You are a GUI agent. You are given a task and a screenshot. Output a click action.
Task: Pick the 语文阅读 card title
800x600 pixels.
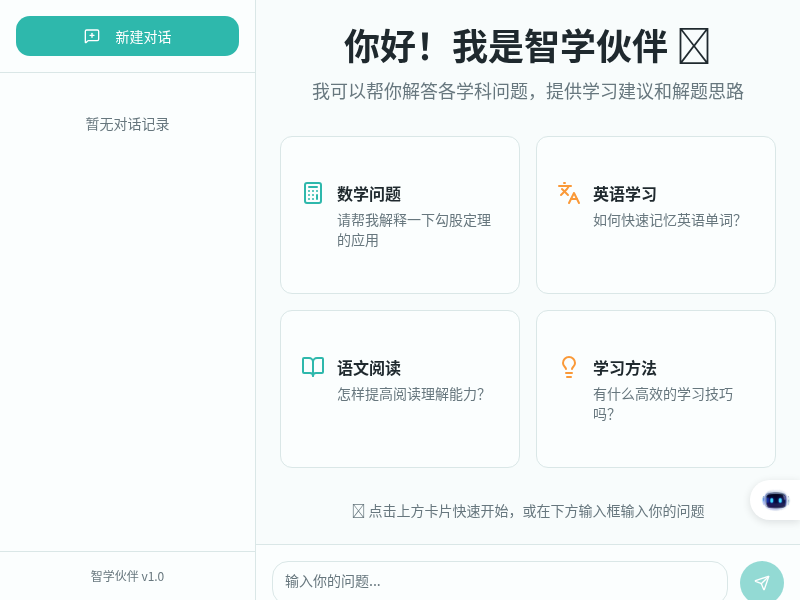tap(369, 368)
